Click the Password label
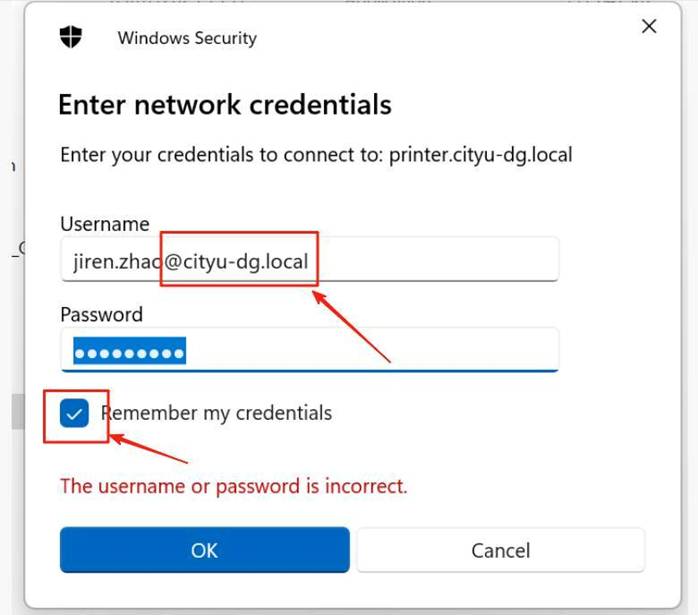 point(101,314)
